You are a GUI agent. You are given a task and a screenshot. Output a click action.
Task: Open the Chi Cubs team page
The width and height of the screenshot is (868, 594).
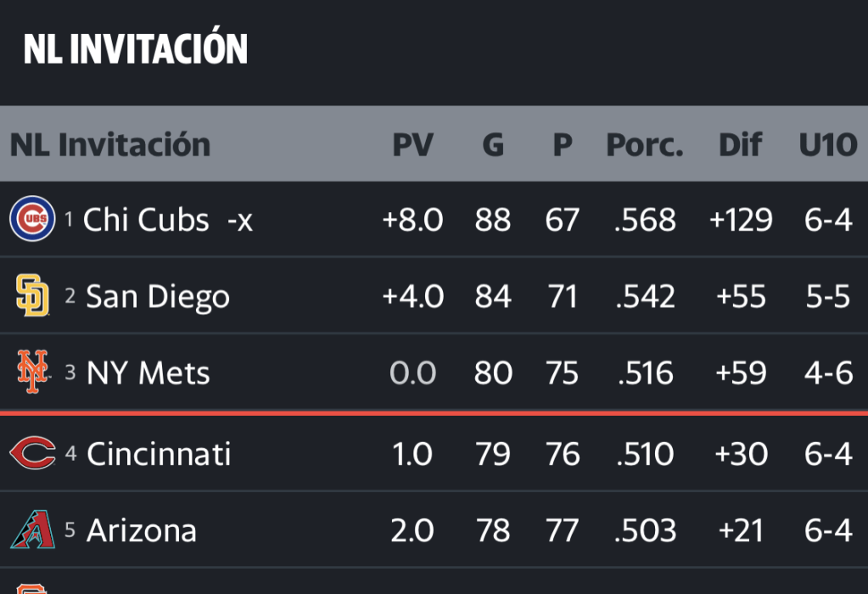click(146, 220)
